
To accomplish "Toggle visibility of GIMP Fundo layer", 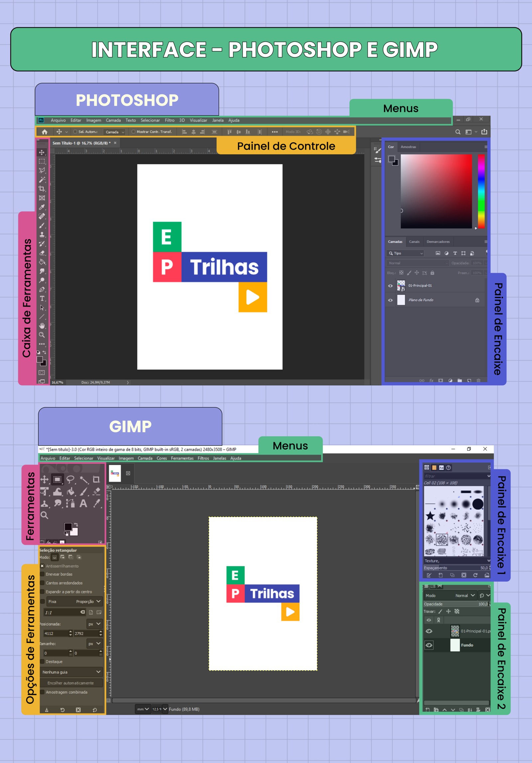I will (x=429, y=645).
